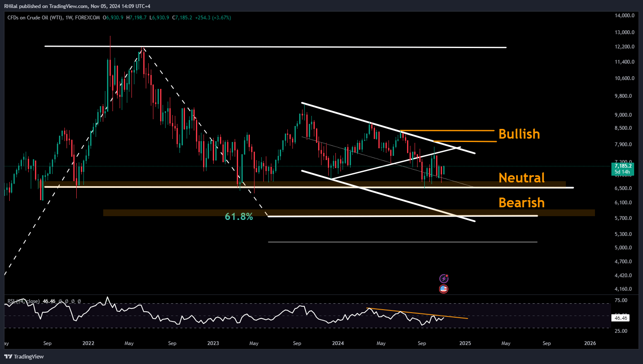This screenshot has width=643, height=364.
Task: Click the 2022 label on time axis
Action: tap(88, 343)
